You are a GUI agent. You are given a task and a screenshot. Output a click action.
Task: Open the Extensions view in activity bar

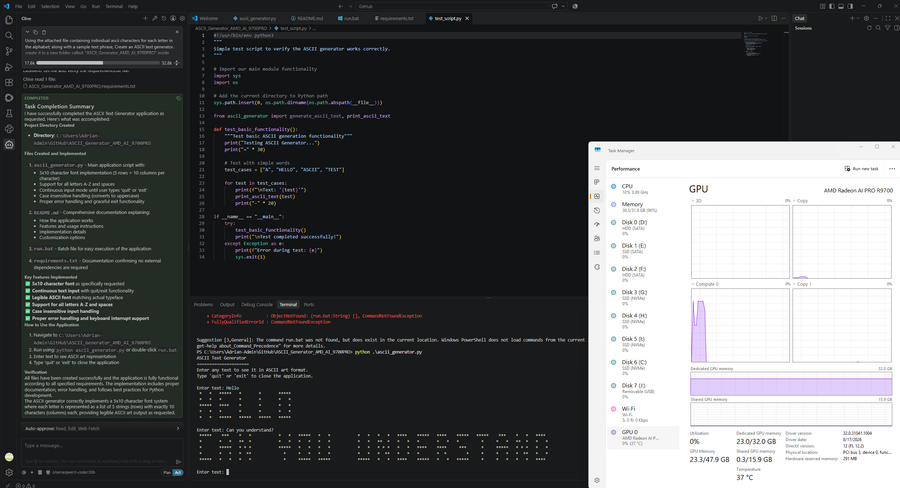pos(9,82)
